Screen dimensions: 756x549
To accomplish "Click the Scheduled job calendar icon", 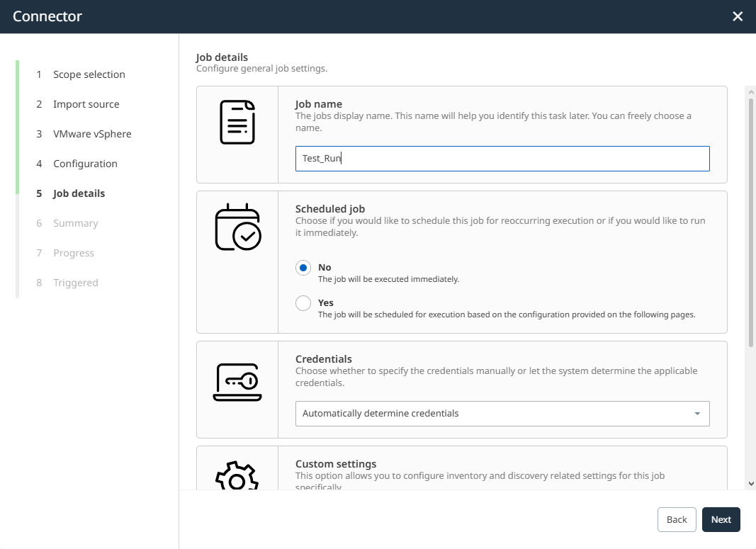I will coord(237,227).
